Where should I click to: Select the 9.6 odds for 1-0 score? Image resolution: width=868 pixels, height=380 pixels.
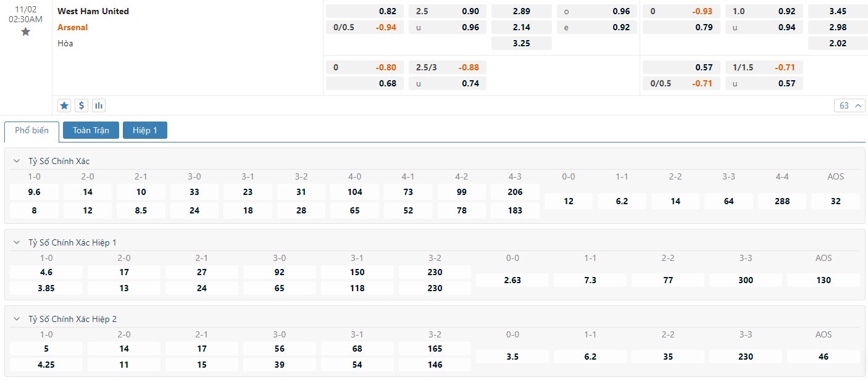pyautogui.click(x=34, y=192)
